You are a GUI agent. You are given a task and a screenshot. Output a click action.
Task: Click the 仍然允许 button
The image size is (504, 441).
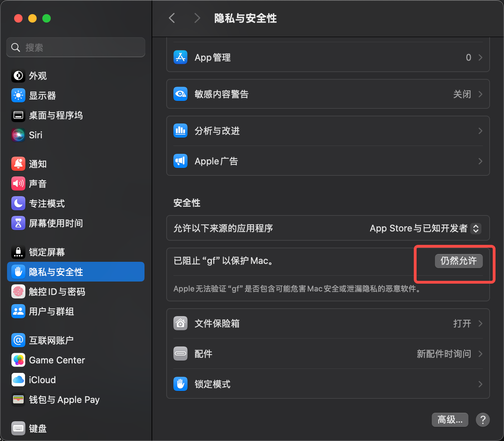pos(459,261)
